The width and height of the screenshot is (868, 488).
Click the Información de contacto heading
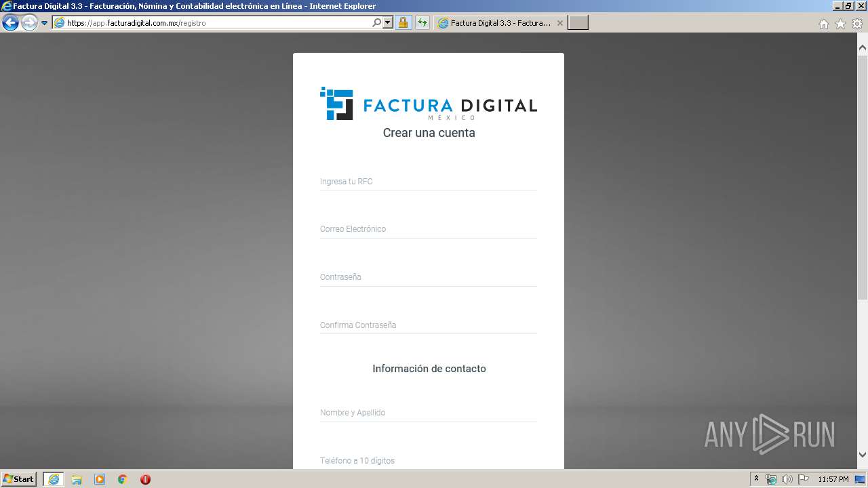pyautogui.click(x=429, y=369)
